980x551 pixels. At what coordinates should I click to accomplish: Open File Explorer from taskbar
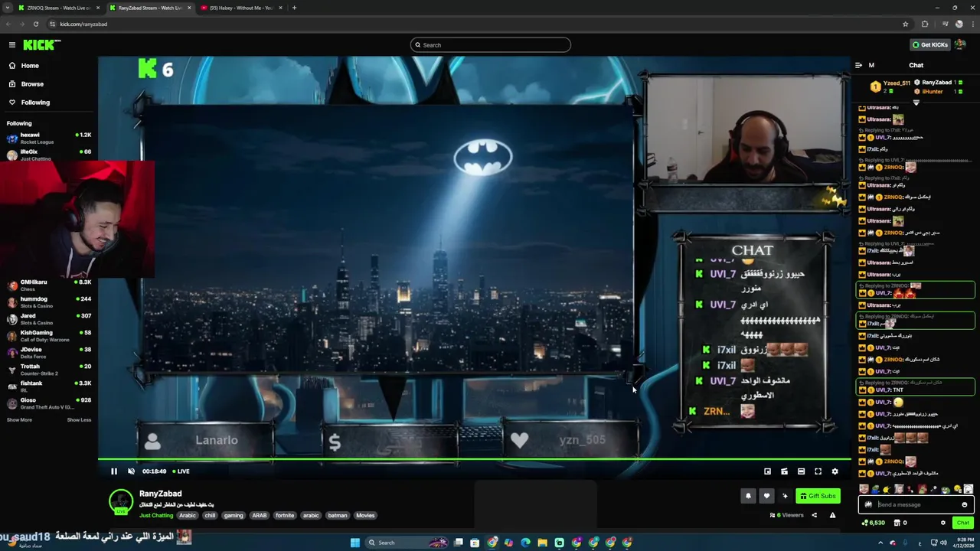click(542, 543)
